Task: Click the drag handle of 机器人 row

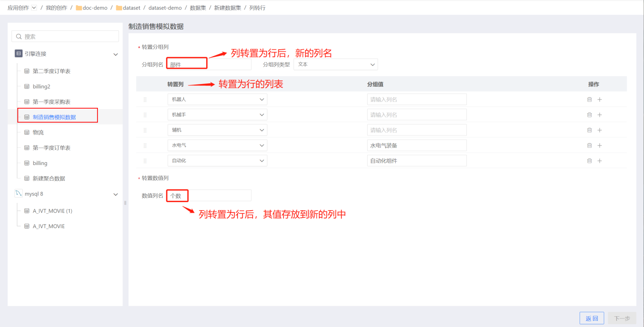Action: coord(145,100)
